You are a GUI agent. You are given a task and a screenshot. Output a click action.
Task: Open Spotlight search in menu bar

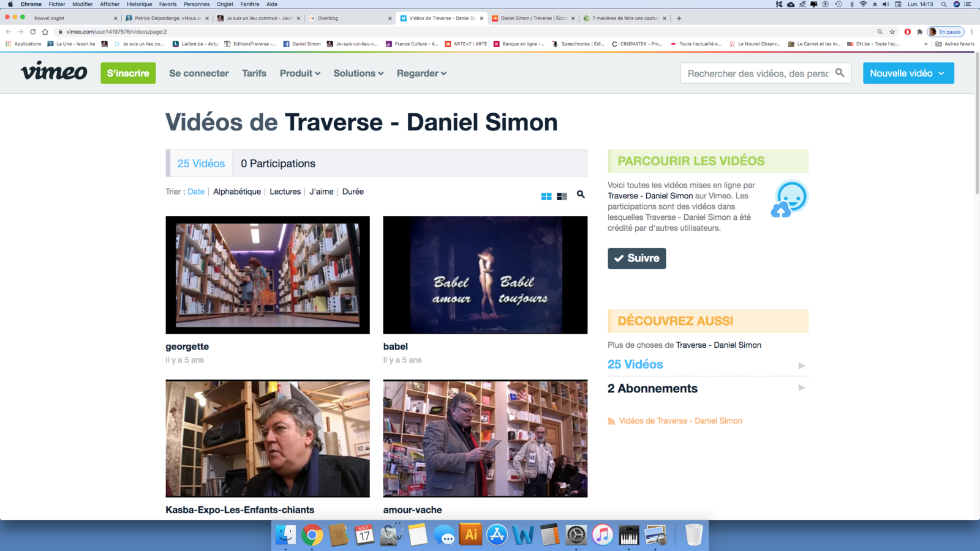[x=944, y=4]
